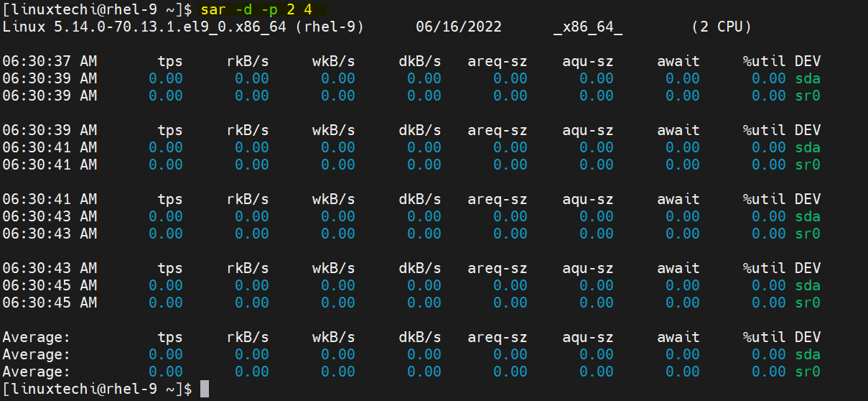
Task: Click the '06:30:41 AM' timestamp on the sr0 row
Action: point(50,165)
